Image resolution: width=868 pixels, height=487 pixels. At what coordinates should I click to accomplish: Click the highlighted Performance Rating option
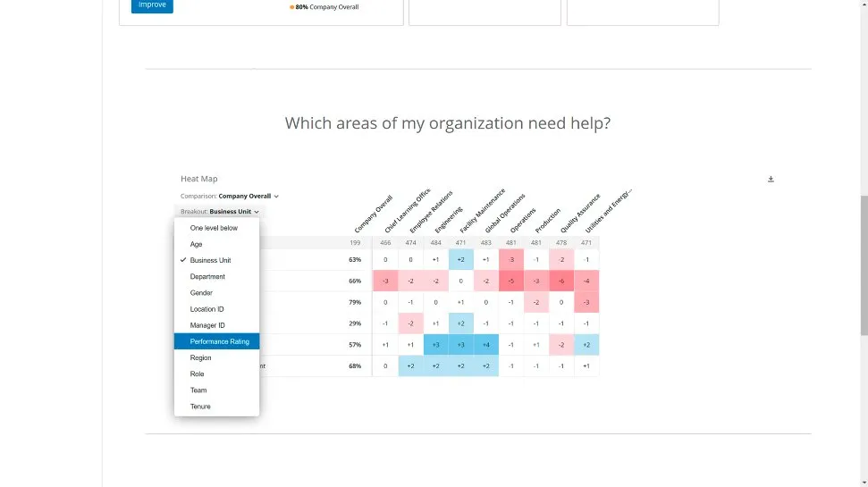coord(219,341)
